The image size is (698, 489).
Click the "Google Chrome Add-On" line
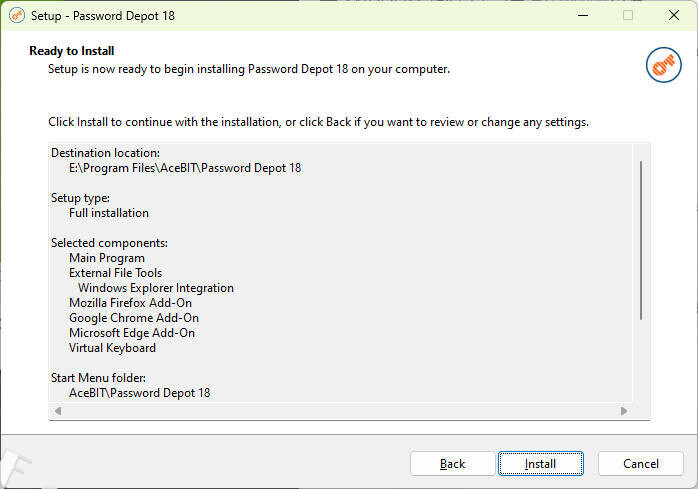point(134,318)
